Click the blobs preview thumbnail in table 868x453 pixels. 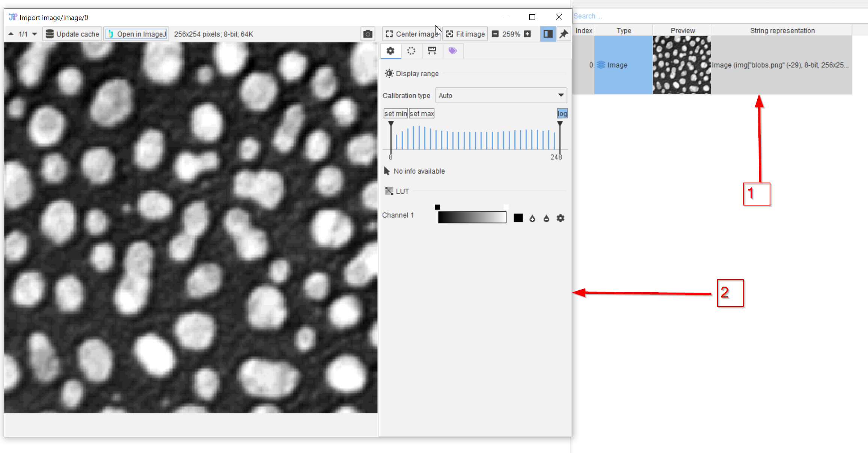pyautogui.click(x=681, y=65)
